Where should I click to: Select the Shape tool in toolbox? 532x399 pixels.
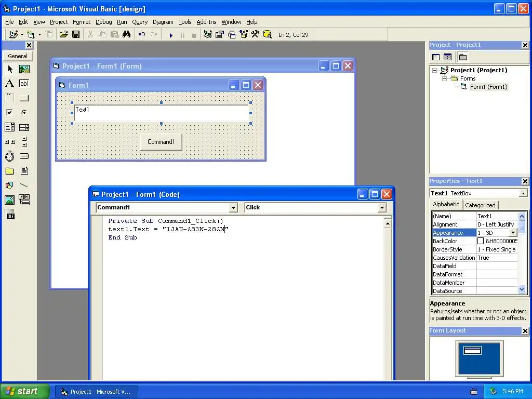(9, 185)
